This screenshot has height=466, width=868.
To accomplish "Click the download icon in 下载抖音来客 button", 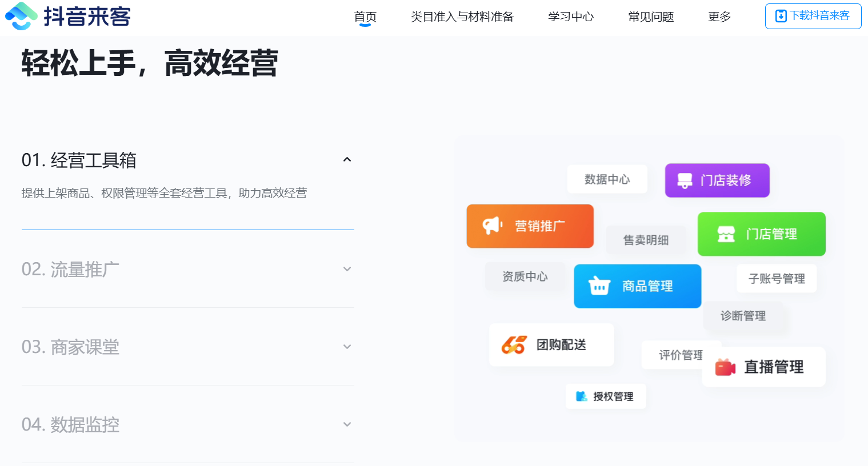I will click(781, 16).
